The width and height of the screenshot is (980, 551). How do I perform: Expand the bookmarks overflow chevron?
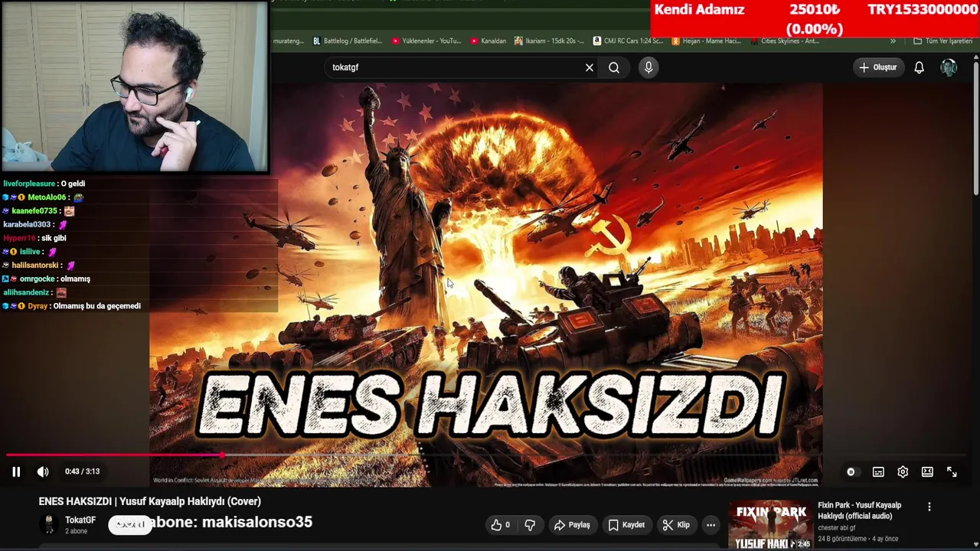coord(893,41)
